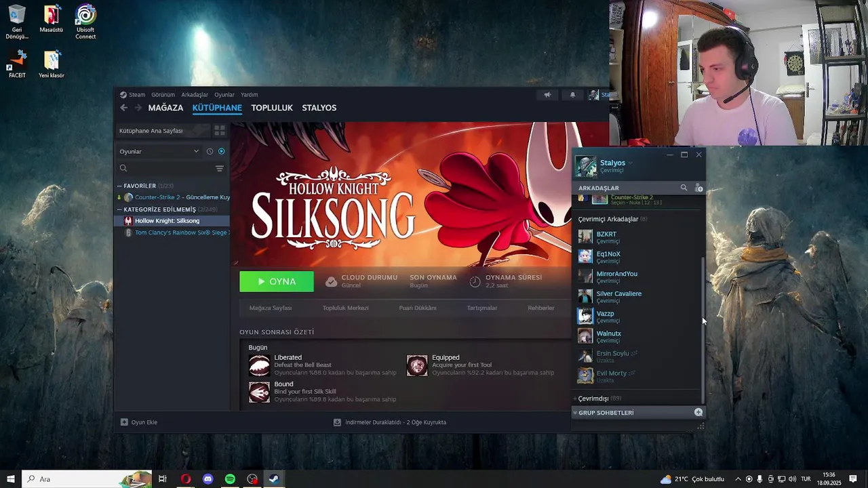The height and width of the screenshot is (488, 868).
Task: Open Stalyos status dropdown in friends list
Action: (631, 163)
